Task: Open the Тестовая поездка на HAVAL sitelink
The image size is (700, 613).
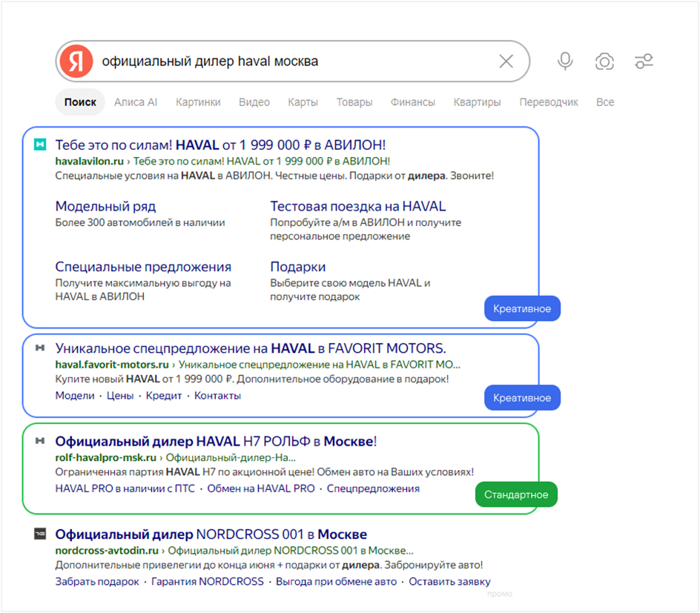Action: coord(358,206)
